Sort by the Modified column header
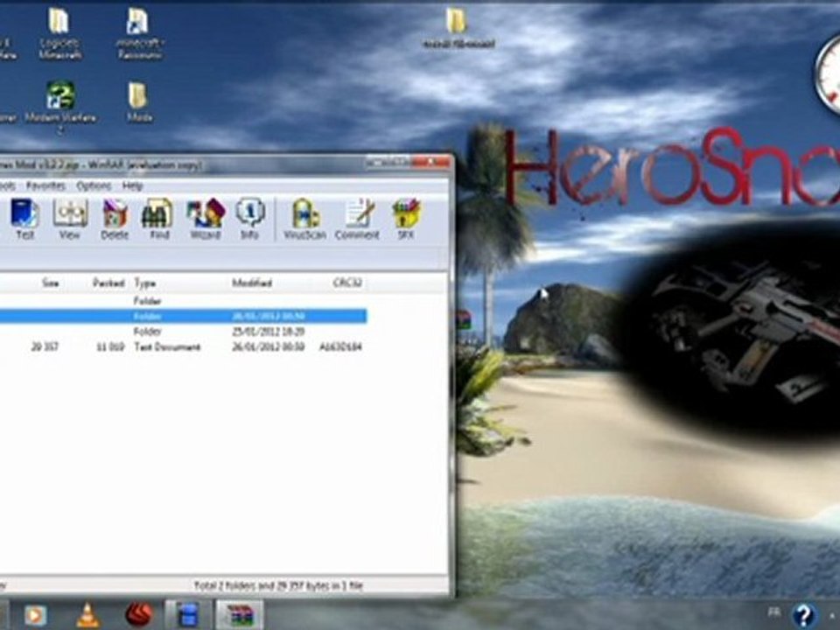 tap(252, 283)
